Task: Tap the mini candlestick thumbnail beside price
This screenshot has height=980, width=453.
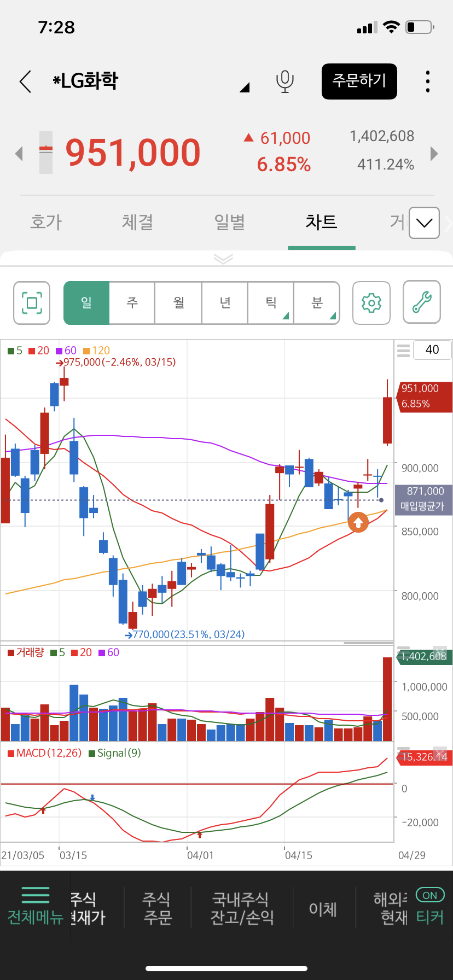Action: (46, 153)
